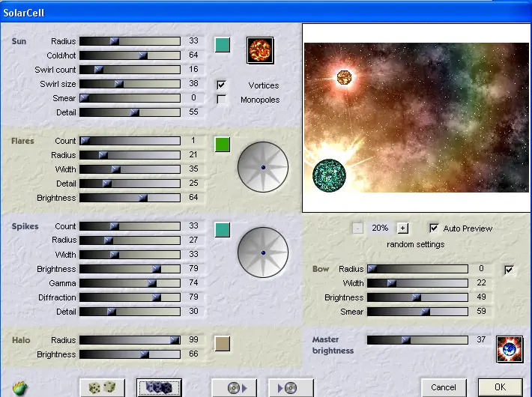Uncheck the Bow enable checkbox
The height and width of the screenshot is (397, 532).
click(509, 270)
